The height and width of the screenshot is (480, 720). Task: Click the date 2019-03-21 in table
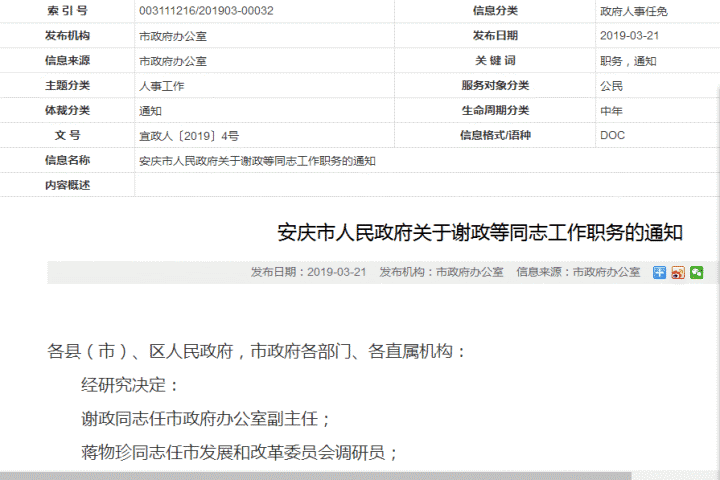[x=630, y=35]
